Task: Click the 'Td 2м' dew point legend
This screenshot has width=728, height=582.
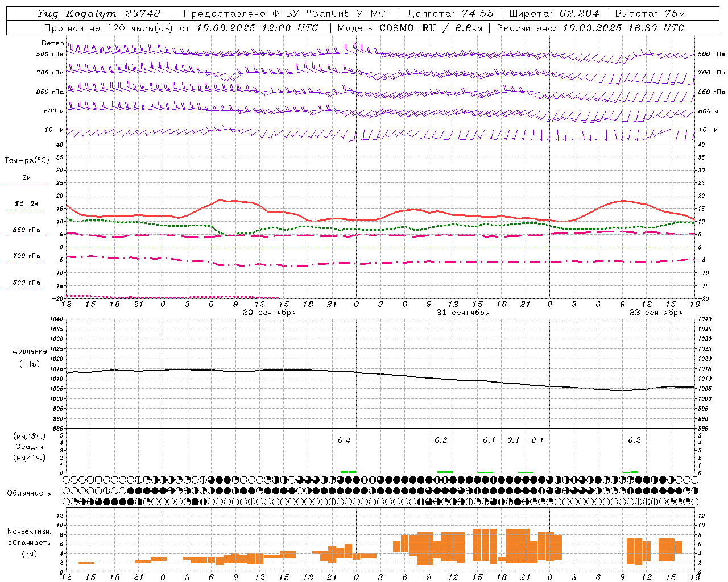Action: 27,203
